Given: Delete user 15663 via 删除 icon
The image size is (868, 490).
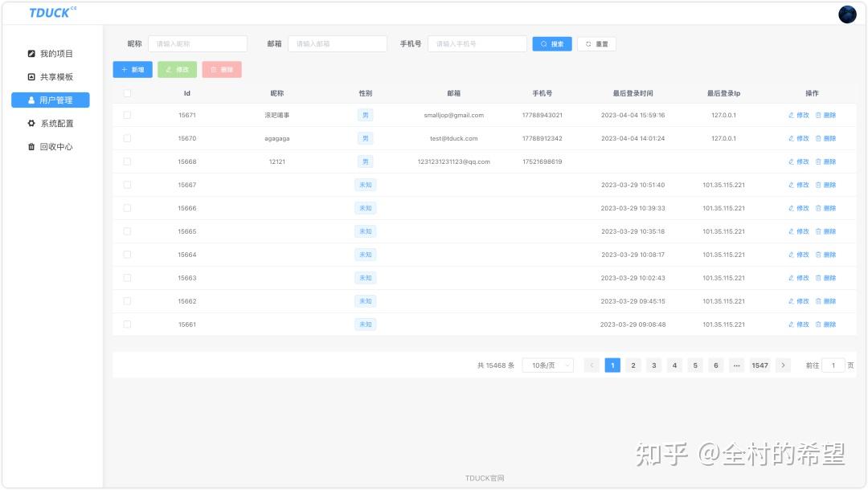Looking at the screenshot, I should (x=826, y=278).
